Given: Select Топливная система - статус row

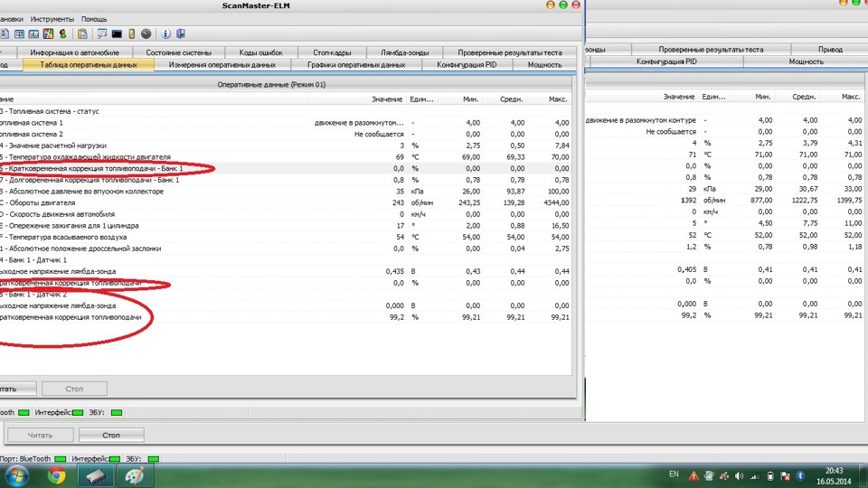Looking at the screenshot, I should click(x=286, y=111).
